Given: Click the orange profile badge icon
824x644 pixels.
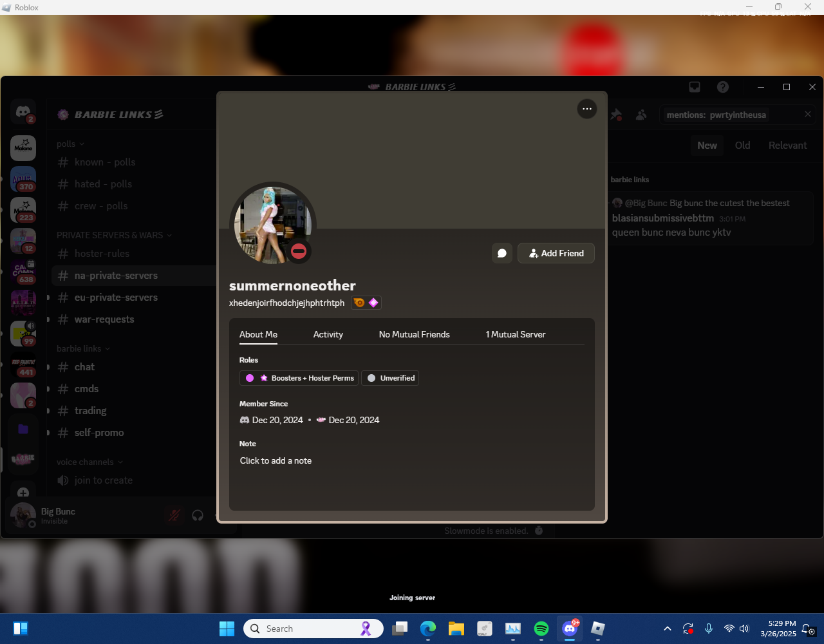Looking at the screenshot, I should coord(359,303).
